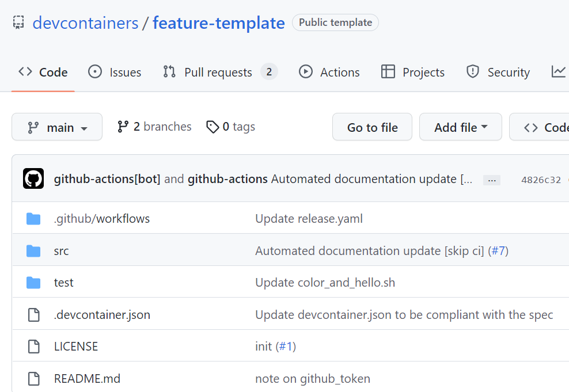Click the branch icon beside 2 branches

pos(123,126)
